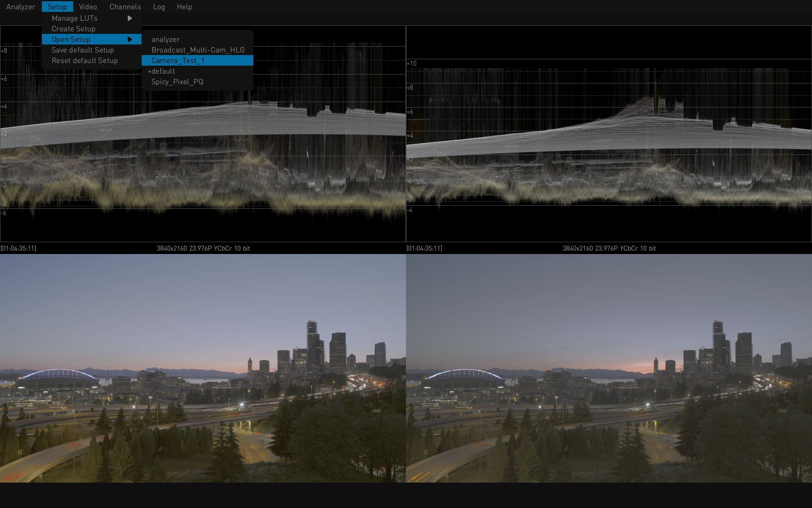Expand the Open Setup submenu arrow
Image resolution: width=812 pixels, height=508 pixels.
130,39
